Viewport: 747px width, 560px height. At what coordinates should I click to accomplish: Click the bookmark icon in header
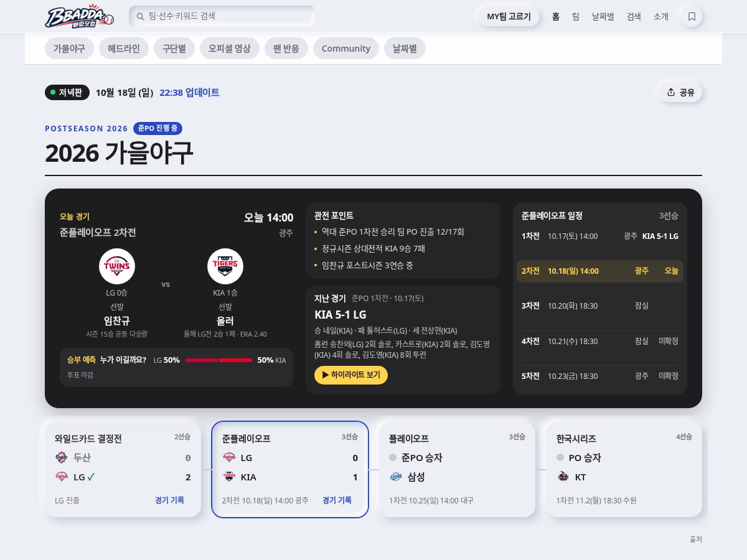pyautogui.click(x=692, y=17)
